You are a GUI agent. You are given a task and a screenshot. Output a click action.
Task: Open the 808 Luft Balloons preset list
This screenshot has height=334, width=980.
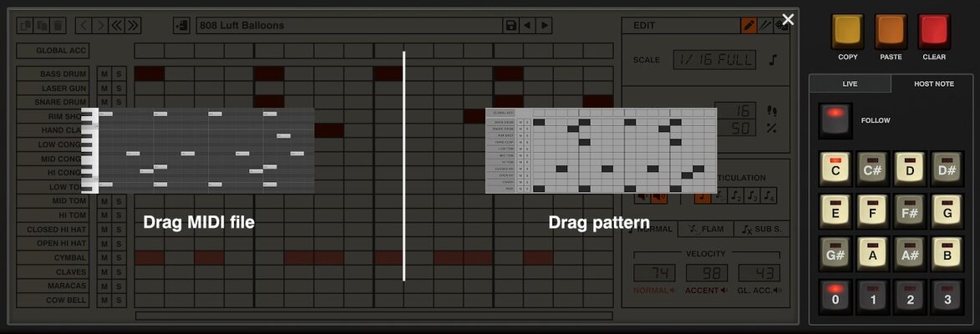350,26
